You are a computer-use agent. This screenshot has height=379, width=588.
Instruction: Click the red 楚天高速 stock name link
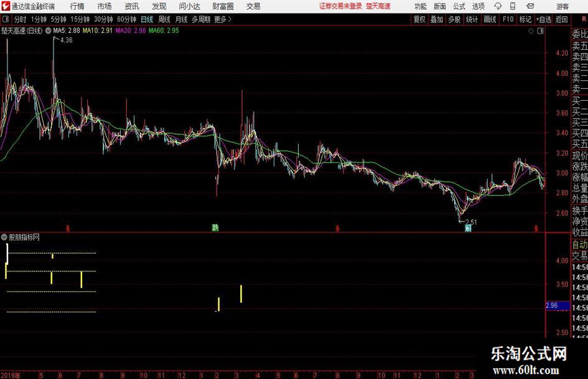click(378, 6)
